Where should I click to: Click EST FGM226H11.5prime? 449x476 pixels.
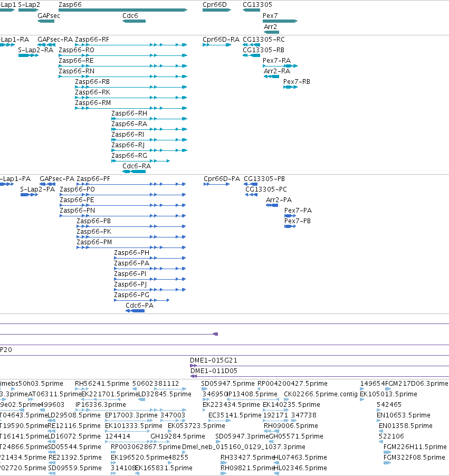click(x=415, y=447)
